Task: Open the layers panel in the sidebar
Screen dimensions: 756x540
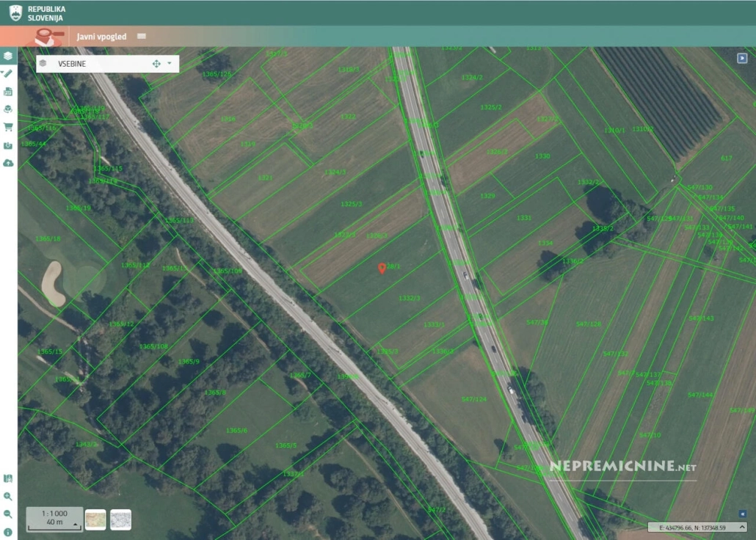Action: 8,56
